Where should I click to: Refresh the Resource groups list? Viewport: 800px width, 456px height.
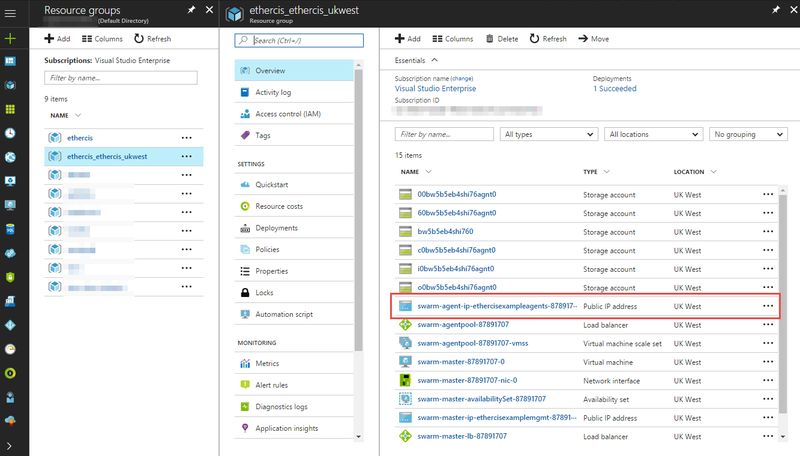tap(153, 39)
